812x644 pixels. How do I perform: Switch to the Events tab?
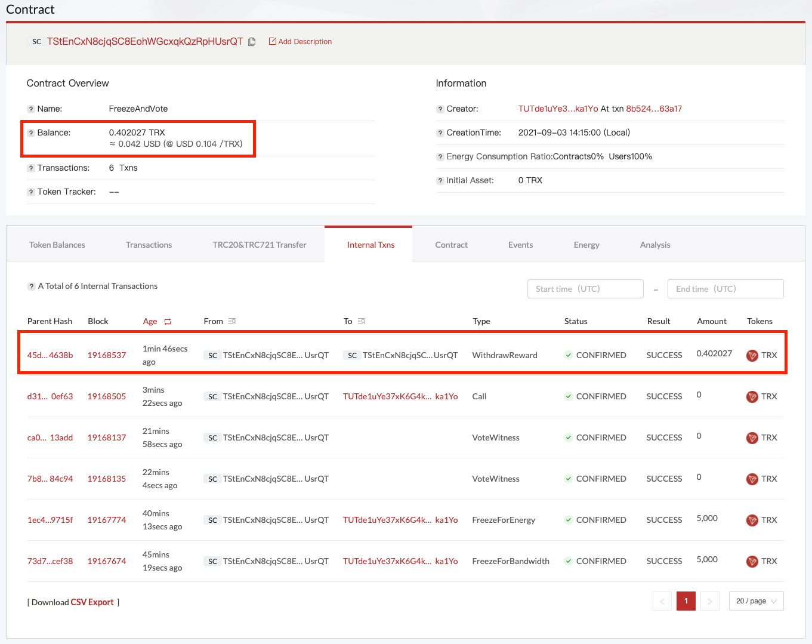point(520,245)
